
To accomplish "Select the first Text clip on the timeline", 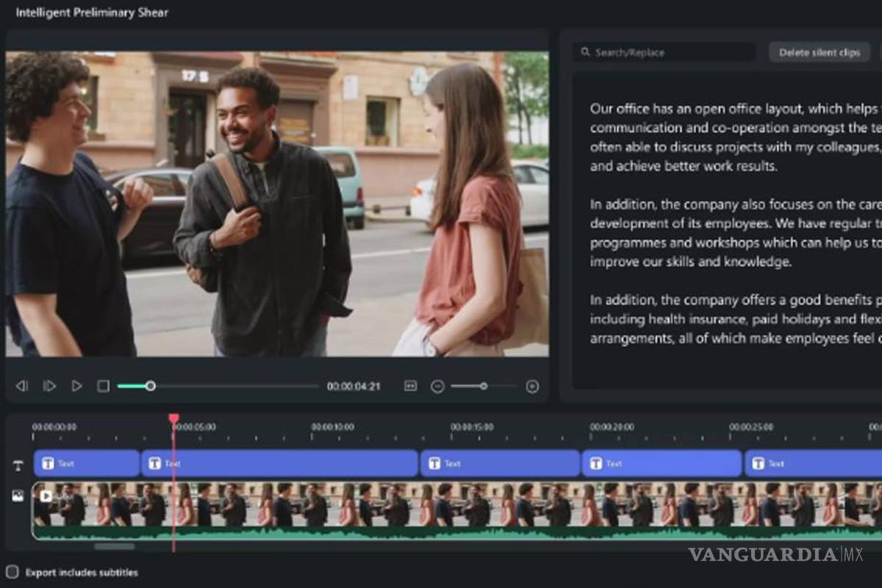I will point(86,463).
